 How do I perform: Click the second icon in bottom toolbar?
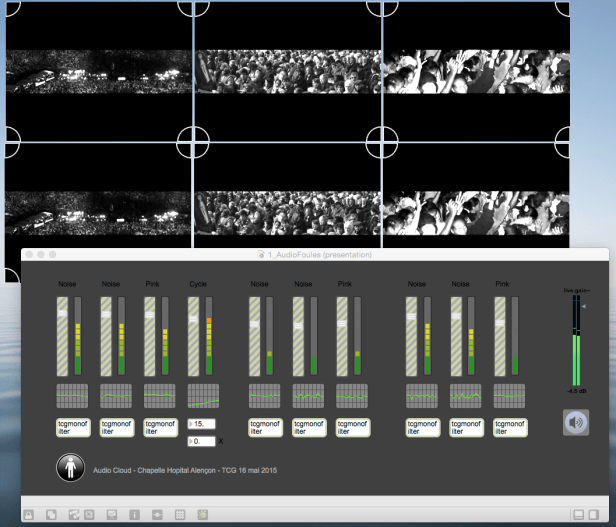click(50, 514)
